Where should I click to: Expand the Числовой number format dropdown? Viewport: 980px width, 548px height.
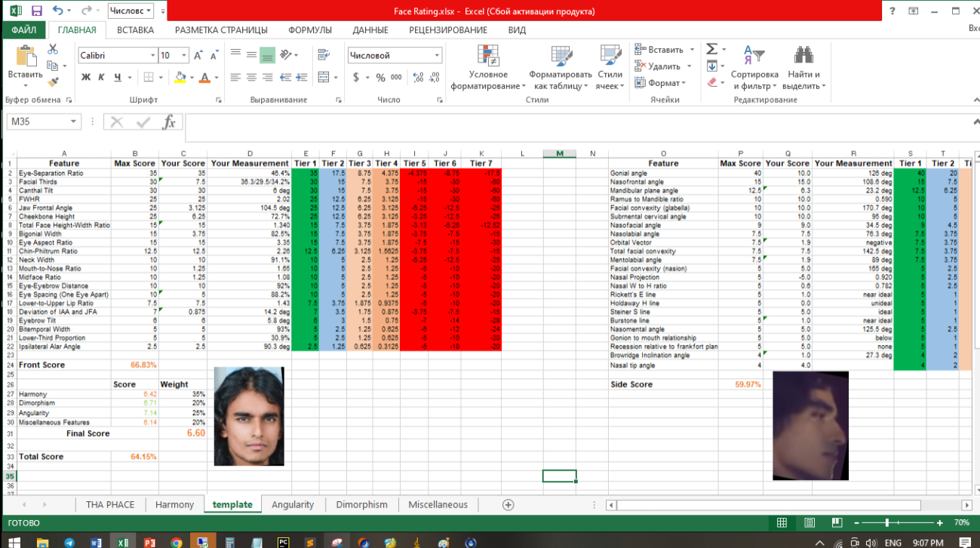[x=437, y=55]
